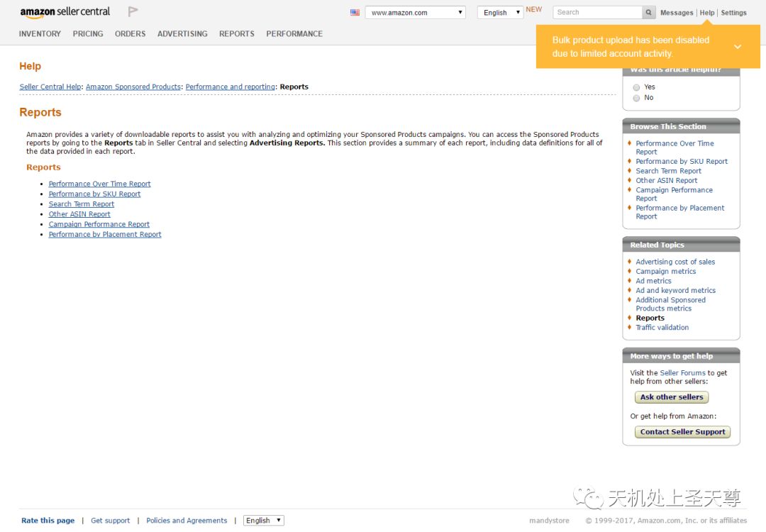Open Ad metrics related topic

click(x=653, y=281)
